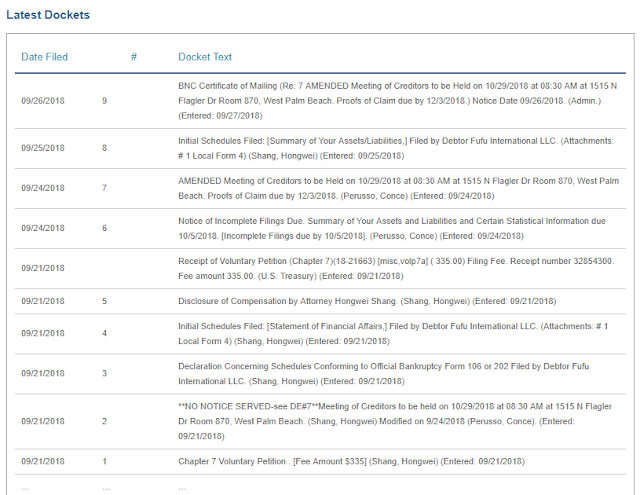Click the Docket Text column header

(205, 57)
